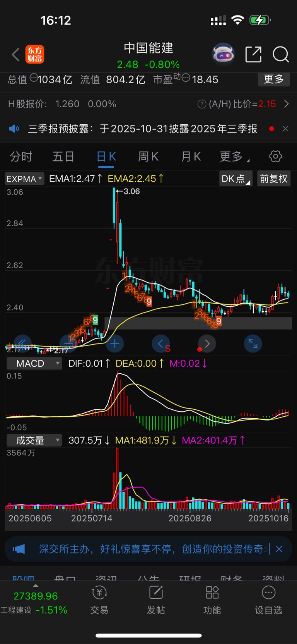The image size is (297, 644).
Task: Dismiss the 三季报预披露 notice
Action: pos(285,129)
